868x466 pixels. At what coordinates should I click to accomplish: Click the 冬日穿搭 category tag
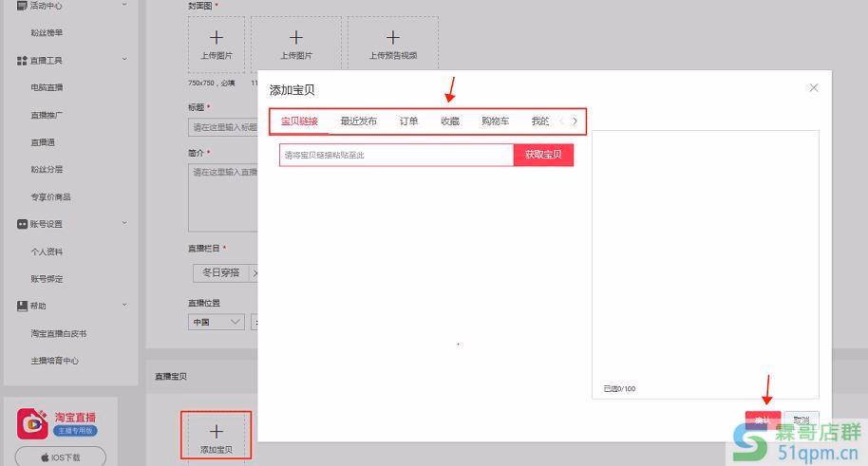click(x=221, y=272)
